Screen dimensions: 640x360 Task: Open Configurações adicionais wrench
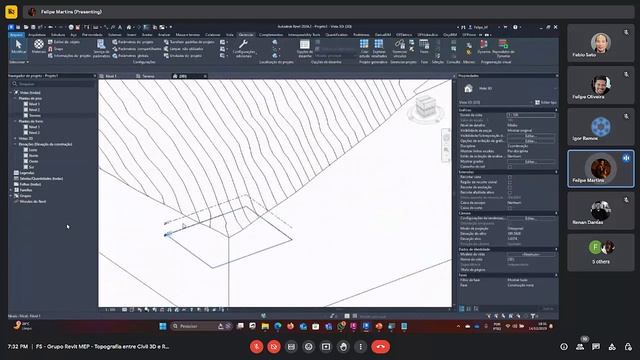coord(244,49)
